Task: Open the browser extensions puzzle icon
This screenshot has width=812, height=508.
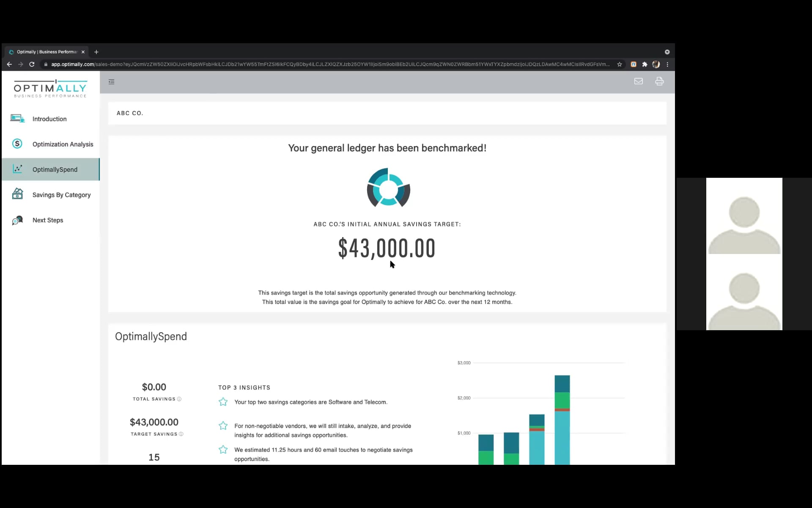Action: click(x=645, y=64)
